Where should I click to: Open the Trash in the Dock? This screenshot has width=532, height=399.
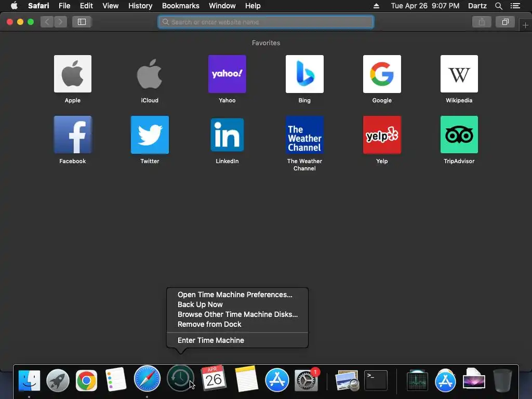tap(502, 380)
